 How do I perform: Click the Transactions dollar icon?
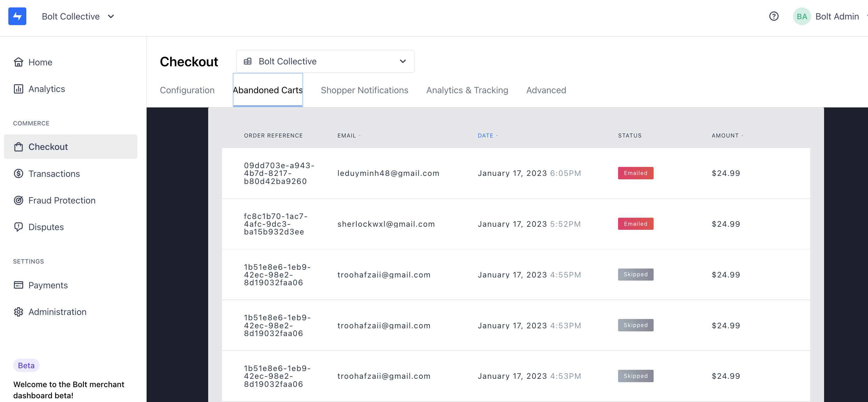coord(19,173)
